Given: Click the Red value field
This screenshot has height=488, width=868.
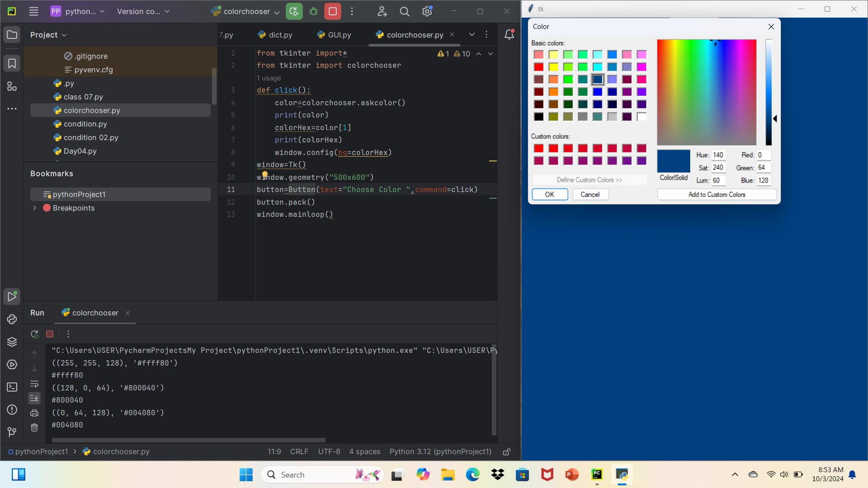Looking at the screenshot, I should click(764, 155).
